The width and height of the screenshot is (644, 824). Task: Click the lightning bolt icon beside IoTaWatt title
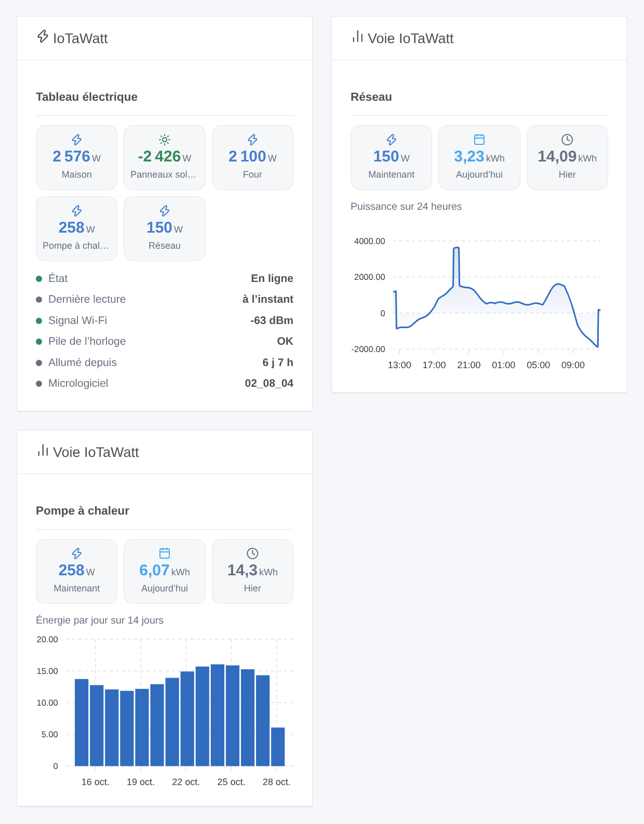click(43, 36)
